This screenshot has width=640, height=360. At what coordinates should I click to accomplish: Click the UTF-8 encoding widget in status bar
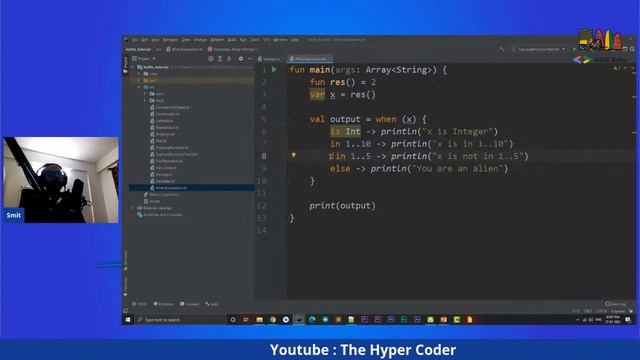coord(601,311)
